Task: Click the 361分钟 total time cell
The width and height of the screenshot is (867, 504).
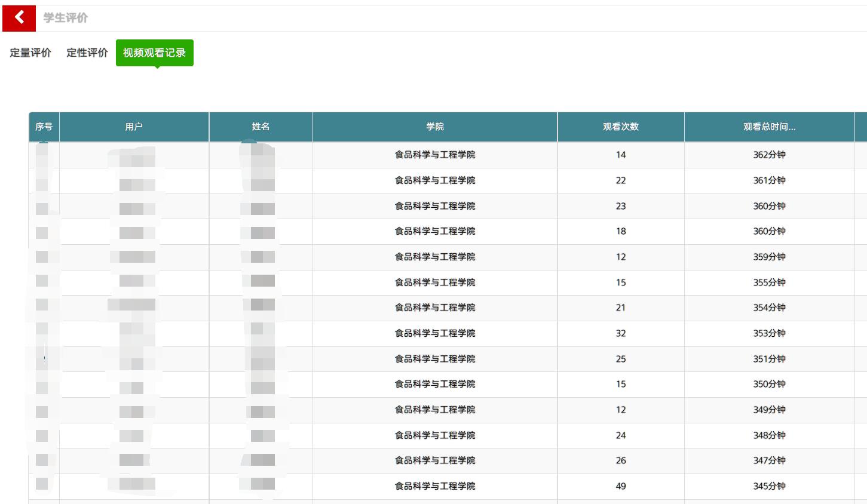Action: 769,180
